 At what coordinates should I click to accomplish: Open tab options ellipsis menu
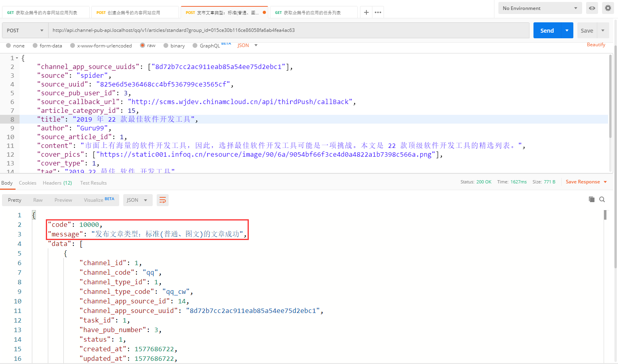coord(378,12)
